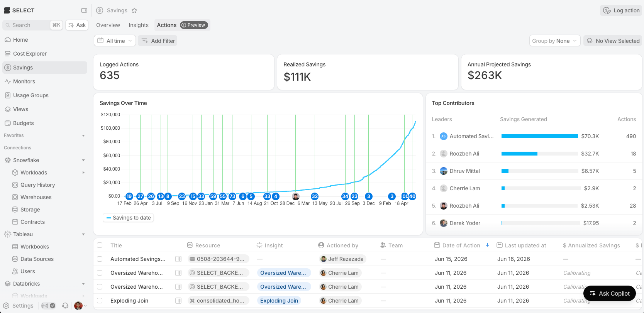This screenshot has height=313, width=644.
Task: Open Settings gear in sidebar footer
Action: (6, 306)
